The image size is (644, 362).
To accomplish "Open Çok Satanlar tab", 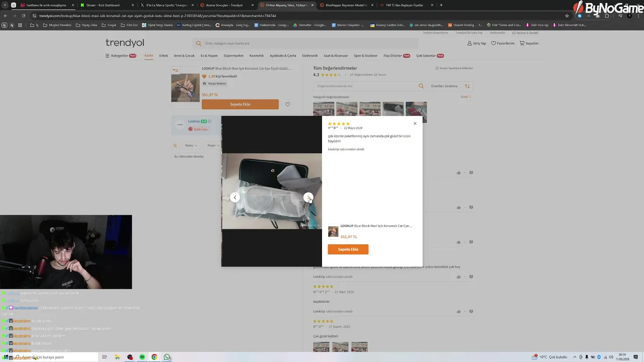I will pyautogui.click(x=430, y=56).
